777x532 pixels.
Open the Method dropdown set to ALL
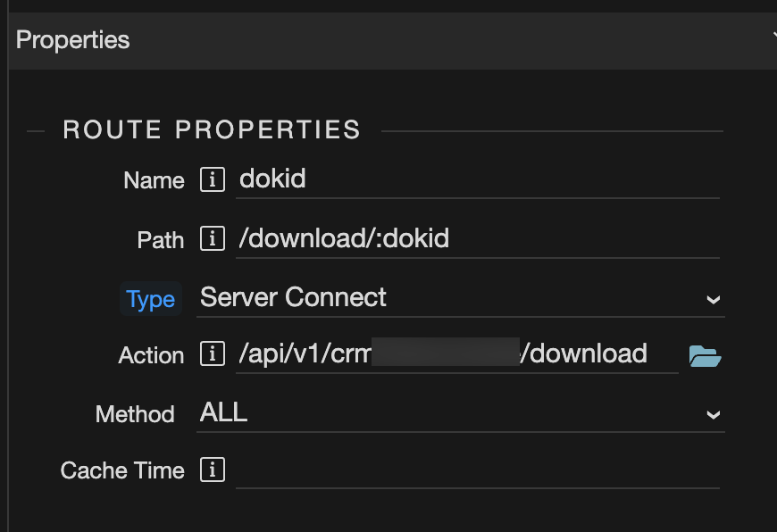460,413
